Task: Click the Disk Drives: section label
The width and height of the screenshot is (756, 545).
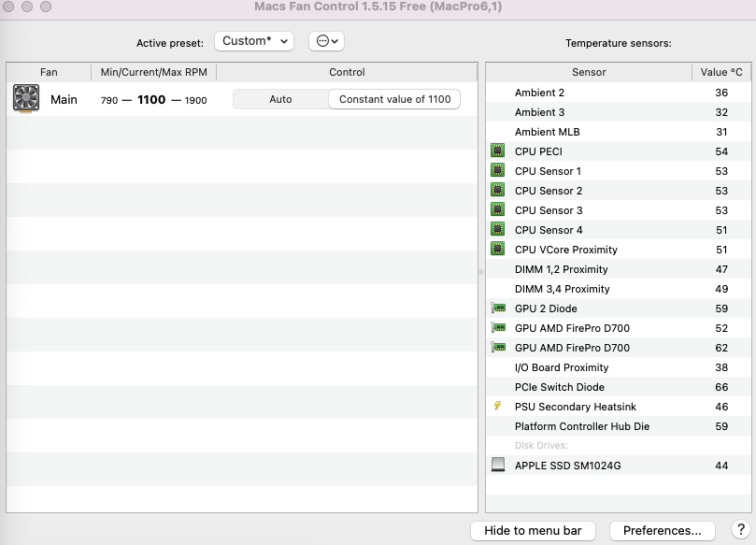Action: click(x=541, y=446)
